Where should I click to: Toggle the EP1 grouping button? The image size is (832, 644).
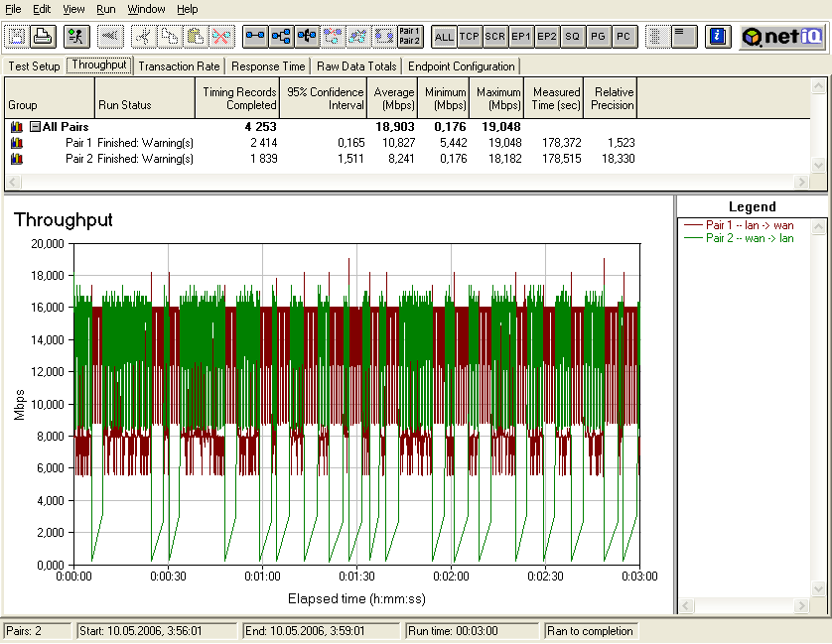521,37
